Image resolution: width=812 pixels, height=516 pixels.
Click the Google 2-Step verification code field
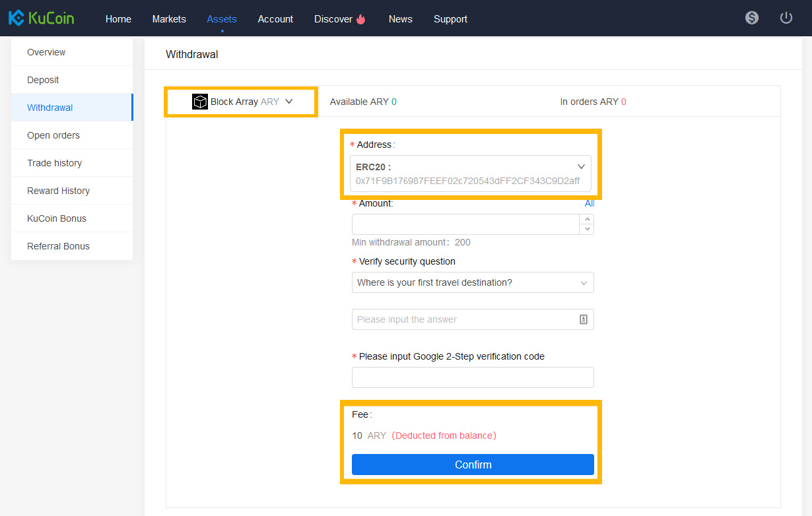point(473,377)
